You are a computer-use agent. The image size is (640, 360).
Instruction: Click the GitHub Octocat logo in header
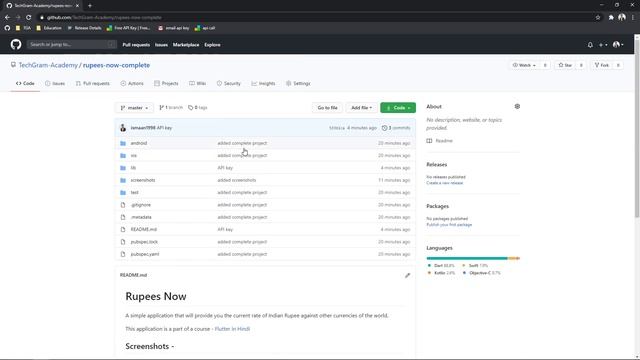coord(16,44)
